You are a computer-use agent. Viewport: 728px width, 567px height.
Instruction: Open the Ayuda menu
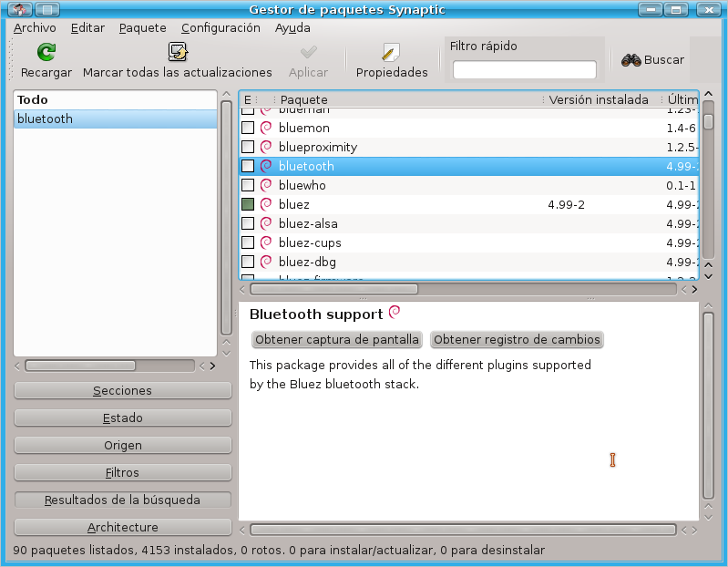[292, 28]
